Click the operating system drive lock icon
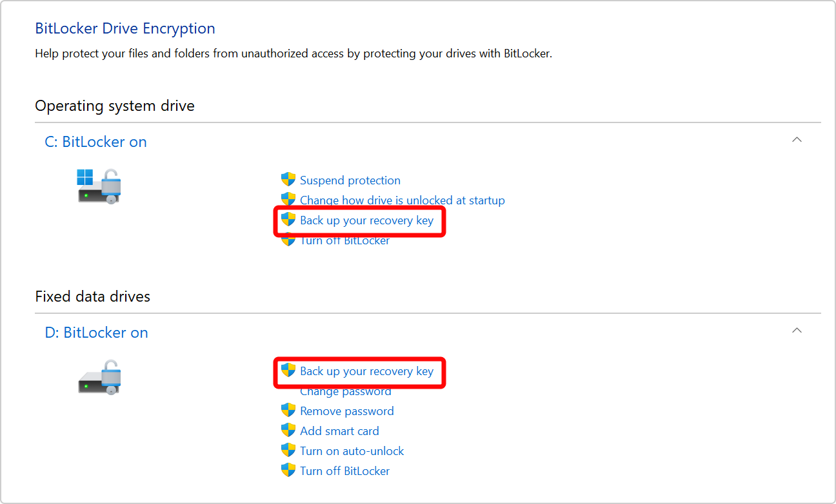 click(x=99, y=185)
